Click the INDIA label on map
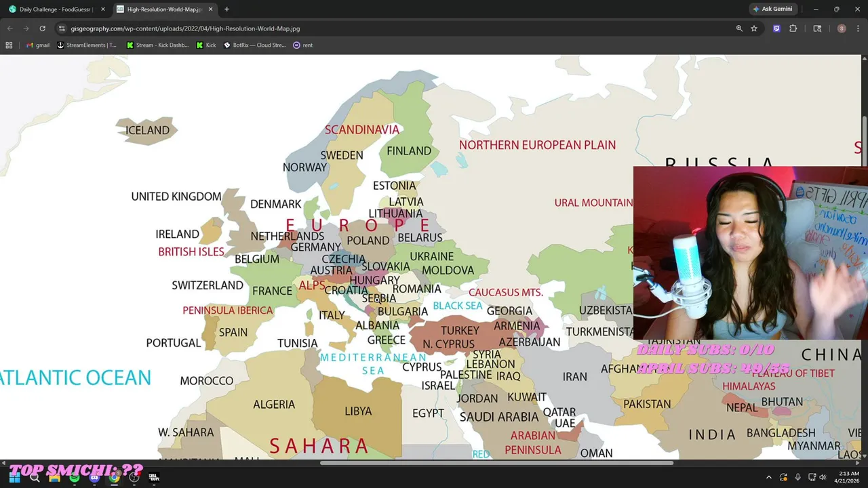The height and width of the screenshot is (488, 868). point(712,434)
